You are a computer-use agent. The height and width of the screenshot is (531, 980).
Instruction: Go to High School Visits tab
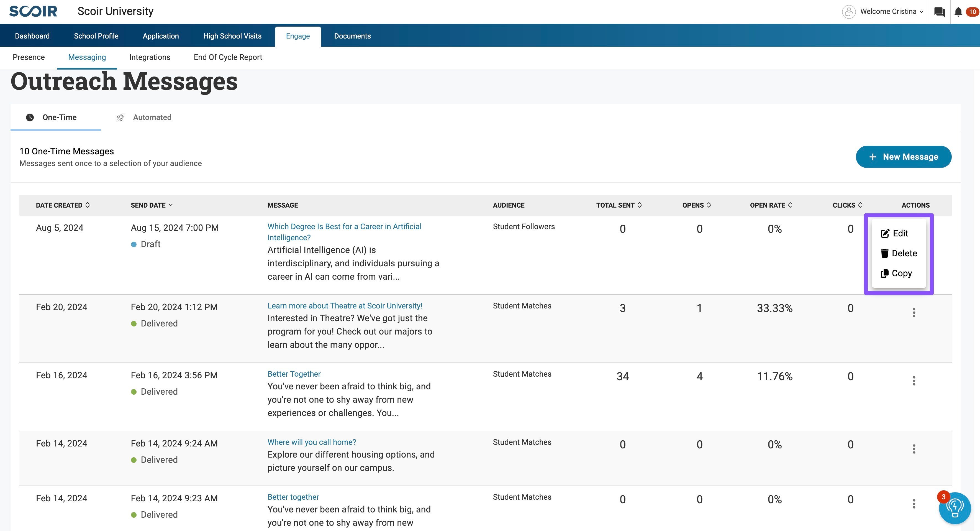pos(232,36)
